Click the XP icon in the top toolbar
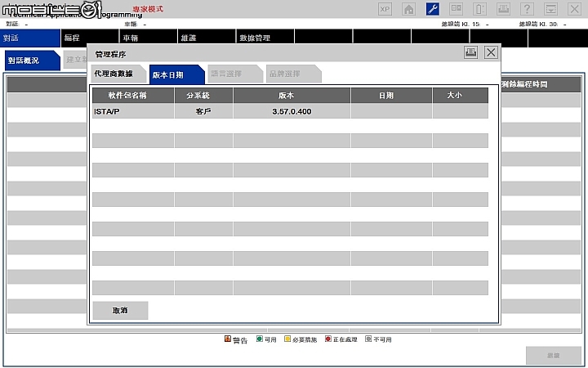Viewport: 588px width, 368px height. pyautogui.click(x=385, y=9)
